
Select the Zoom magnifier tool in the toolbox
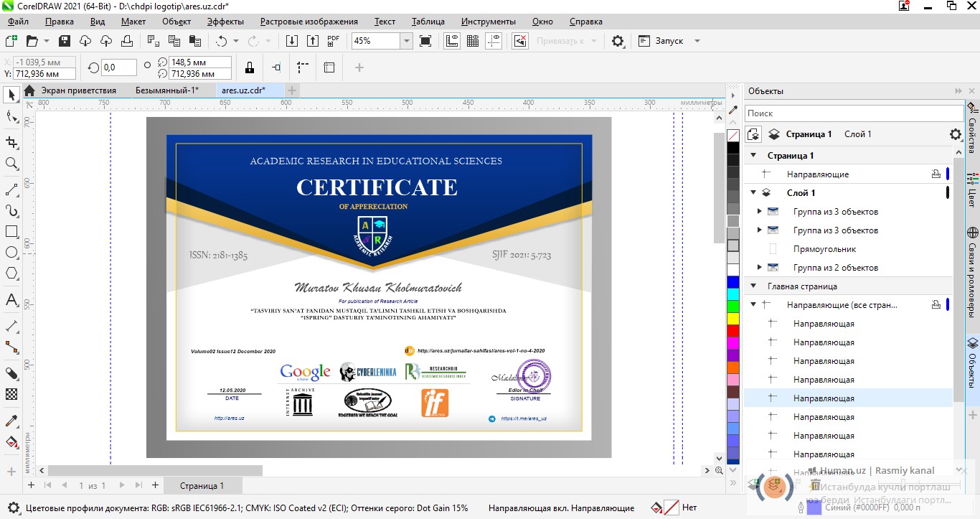coord(11,164)
